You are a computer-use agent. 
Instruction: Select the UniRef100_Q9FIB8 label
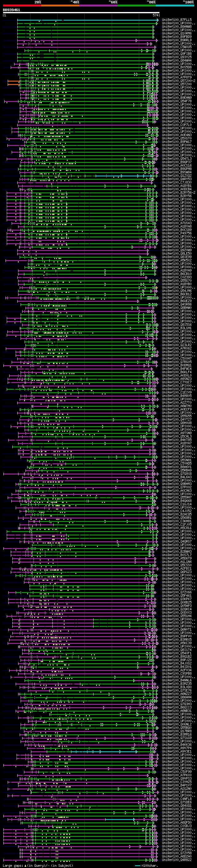pos(177,54)
